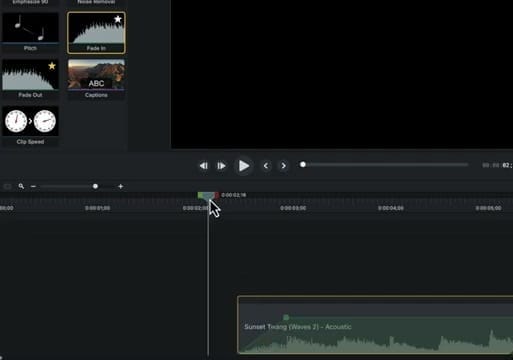Select the Clip Speed effect
Image resolution: width=513 pixels, height=360 pixels.
pyautogui.click(x=30, y=126)
